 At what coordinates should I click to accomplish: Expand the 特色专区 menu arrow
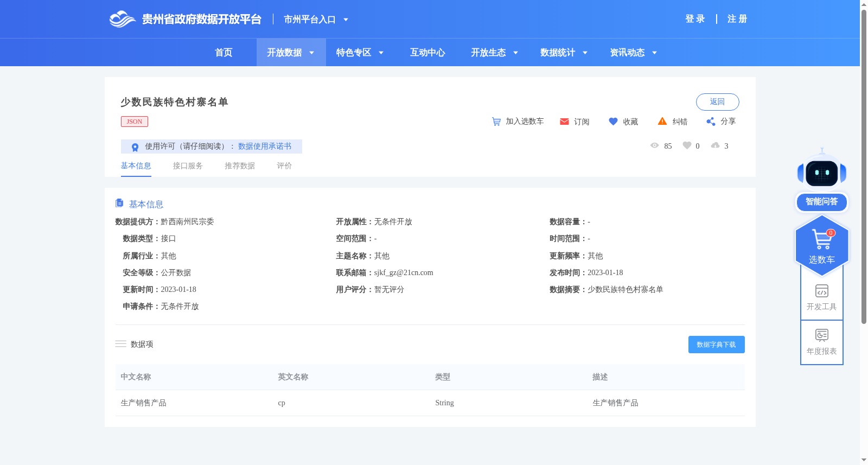(x=381, y=53)
